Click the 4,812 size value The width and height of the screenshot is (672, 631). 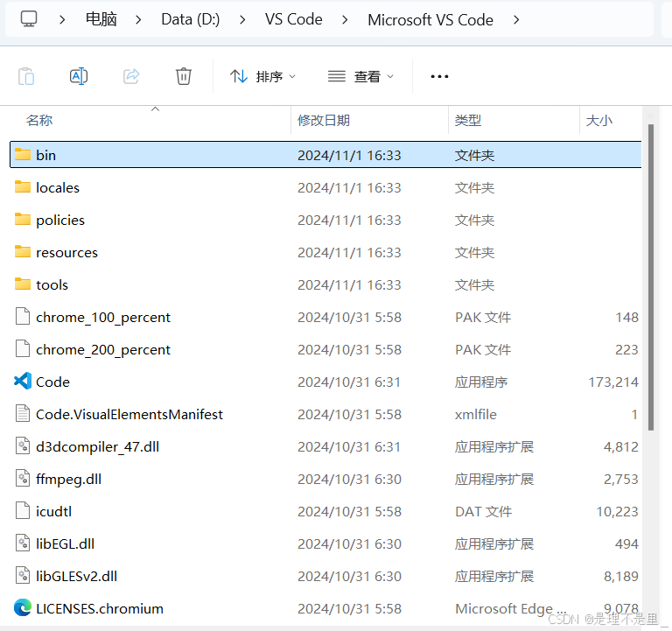[x=621, y=446]
